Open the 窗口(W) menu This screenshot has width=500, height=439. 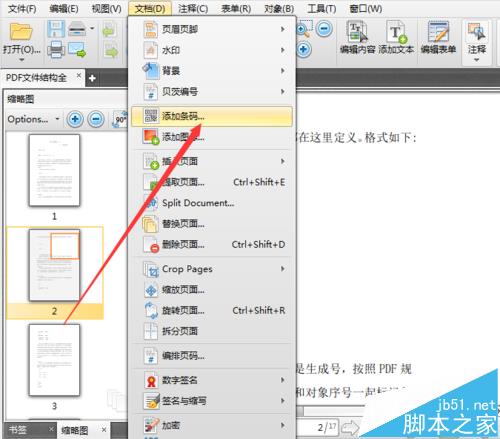365,9
